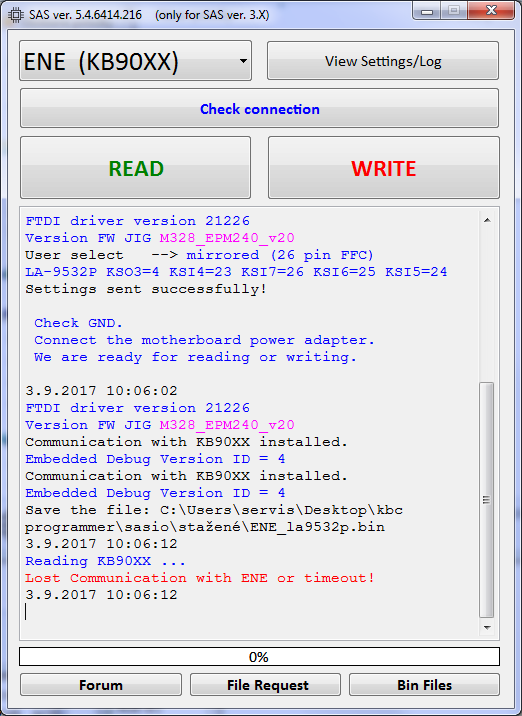Click the SAS chip icon in title bar
522x716 pixels.
click(x=16, y=15)
